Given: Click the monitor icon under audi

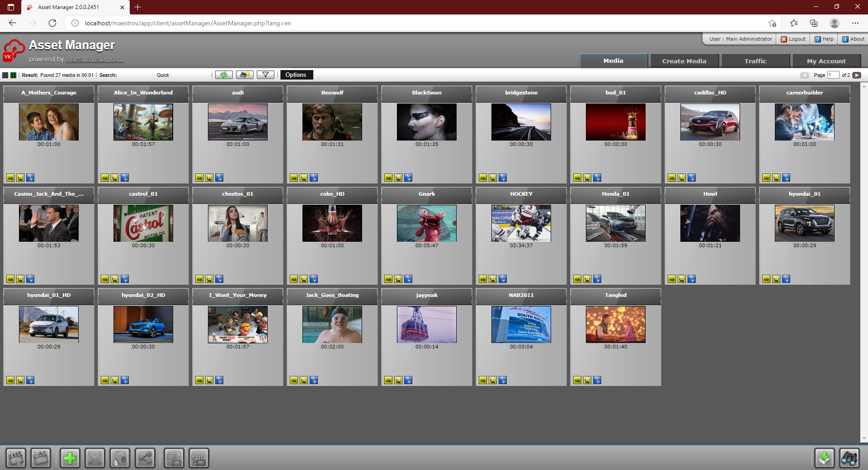Looking at the screenshot, I should tap(209, 178).
